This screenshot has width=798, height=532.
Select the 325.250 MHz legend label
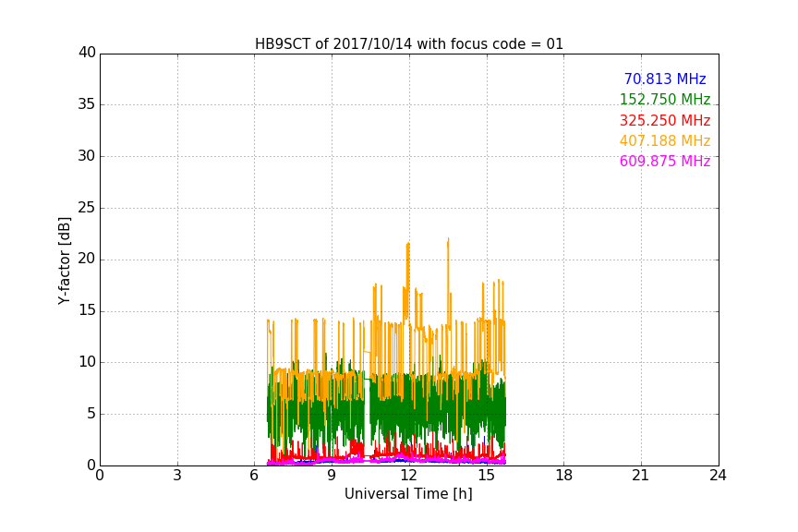[665, 120]
